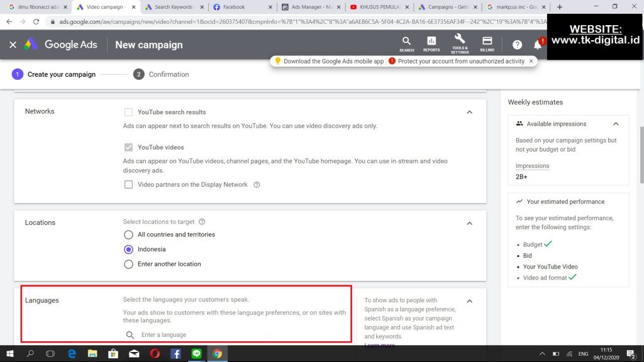Collapse the Available impressions panel

pos(616,124)
